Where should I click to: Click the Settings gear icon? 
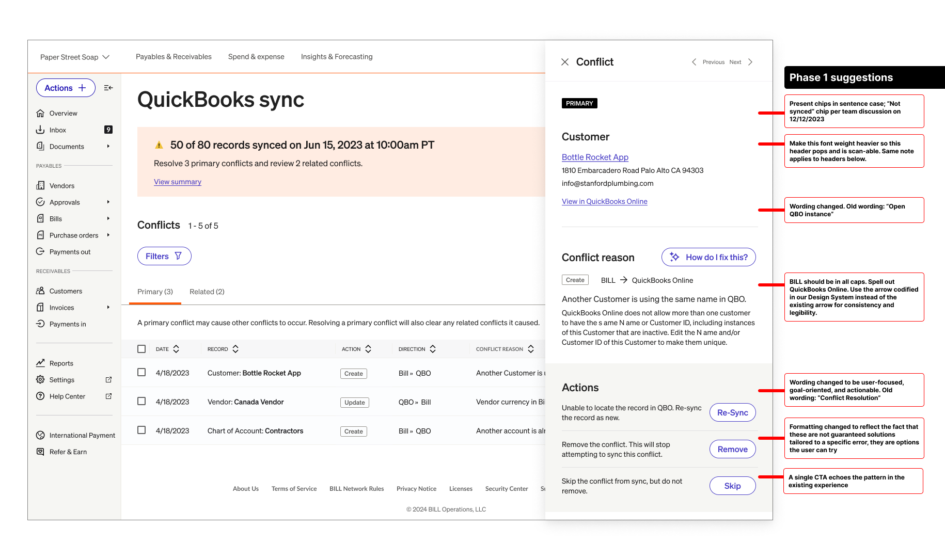[40, 379]
